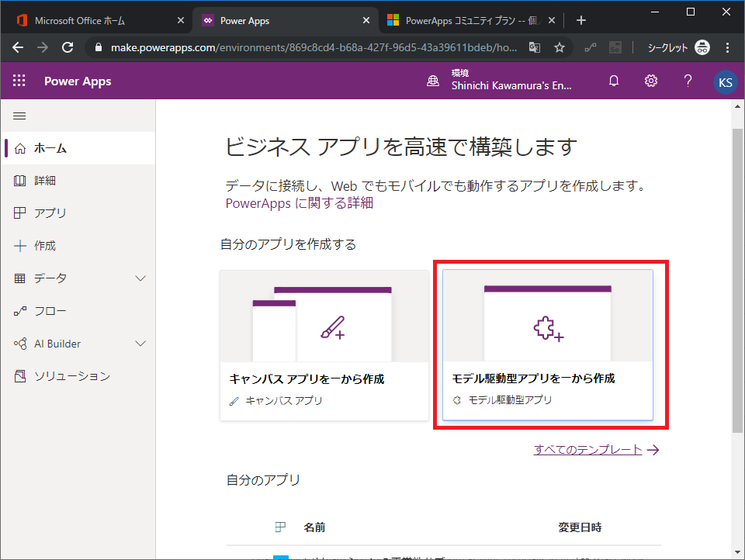Open the app launcher waffle icon
The image size is (745, 560).
[x=19, y=81]
